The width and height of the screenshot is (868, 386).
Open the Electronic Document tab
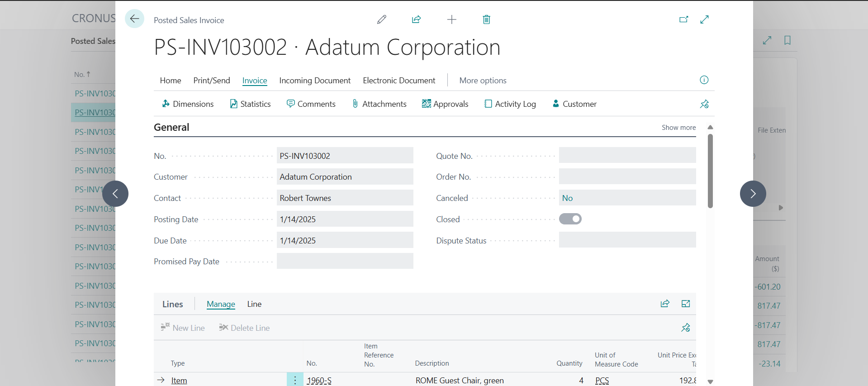click(x=399, y=81)
